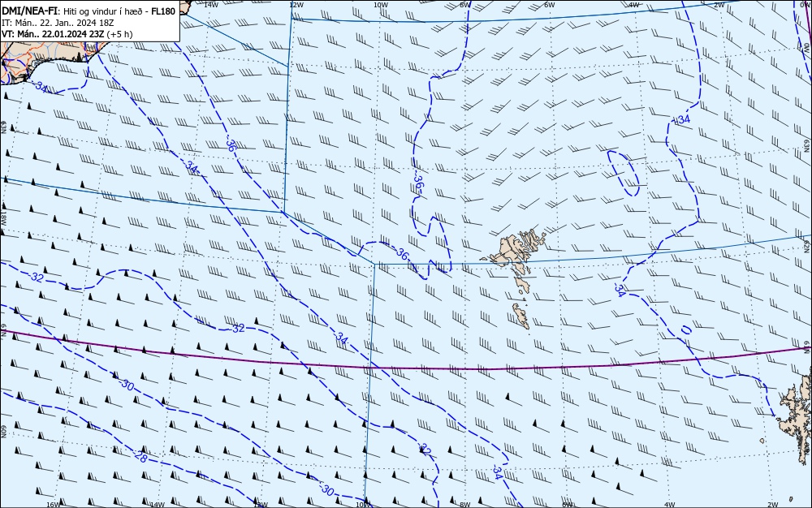Viewport: 812px width, 508px height.
Task: Click the chart title 'Hiti og vindur í hæð - FL180'
Action: coord(119,11)
